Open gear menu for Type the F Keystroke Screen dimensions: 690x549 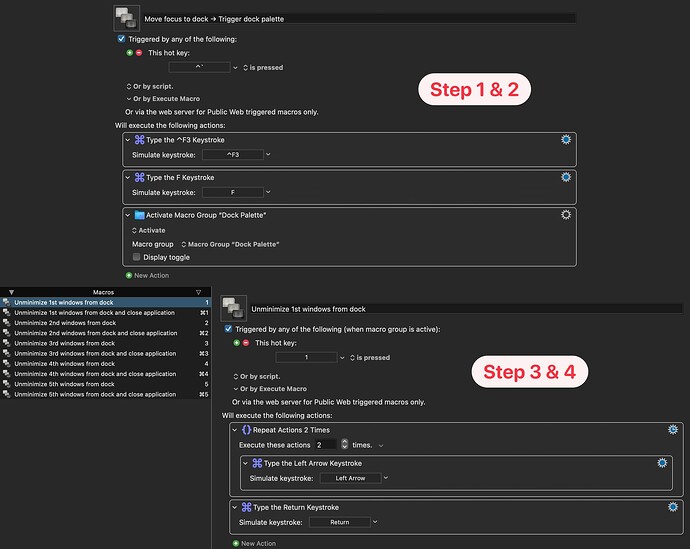click(x=566, y=177)
